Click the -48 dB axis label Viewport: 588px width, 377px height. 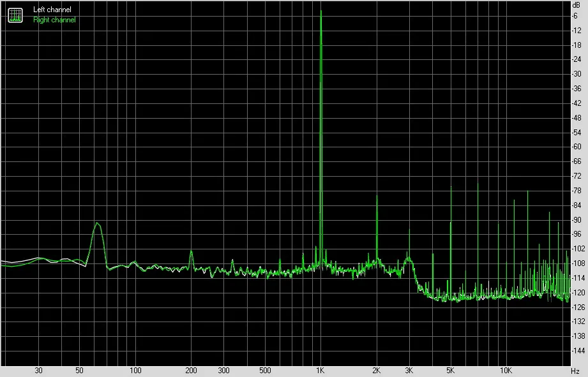point(577,117)
